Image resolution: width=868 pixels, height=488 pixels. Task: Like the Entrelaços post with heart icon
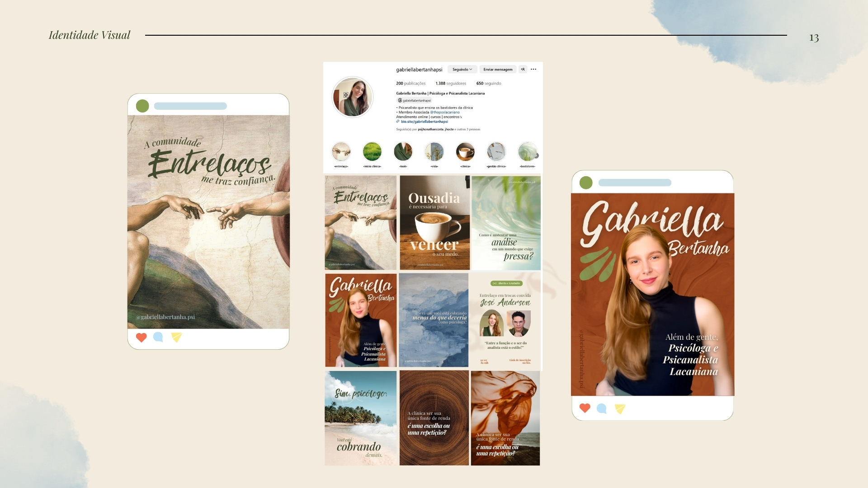coord(141,338)
